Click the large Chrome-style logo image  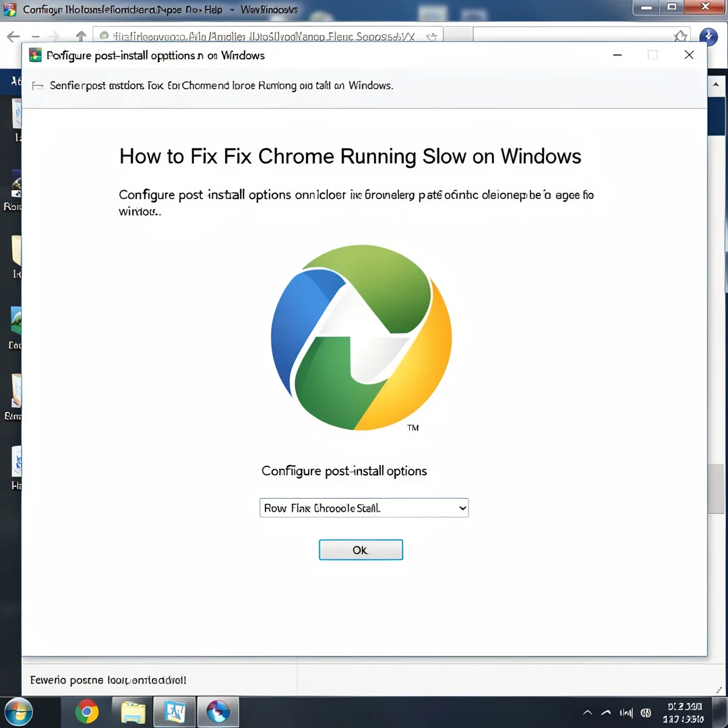click(361, 338)
